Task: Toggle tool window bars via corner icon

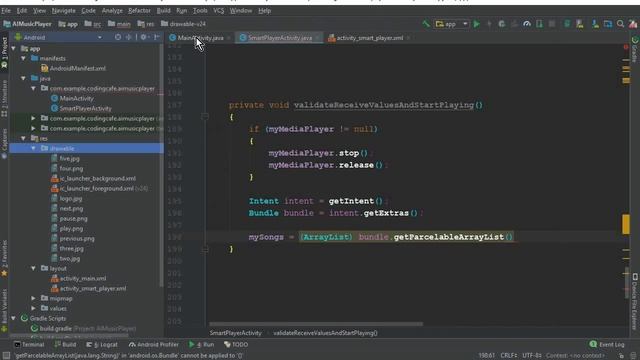Action: click(x=6, y=356)
